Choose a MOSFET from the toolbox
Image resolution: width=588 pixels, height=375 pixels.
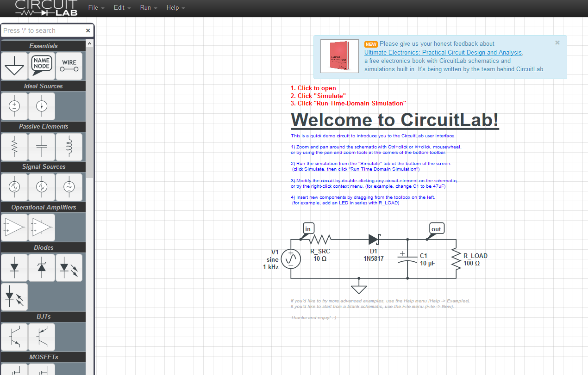pyautogui.click(x=14, y=370)
